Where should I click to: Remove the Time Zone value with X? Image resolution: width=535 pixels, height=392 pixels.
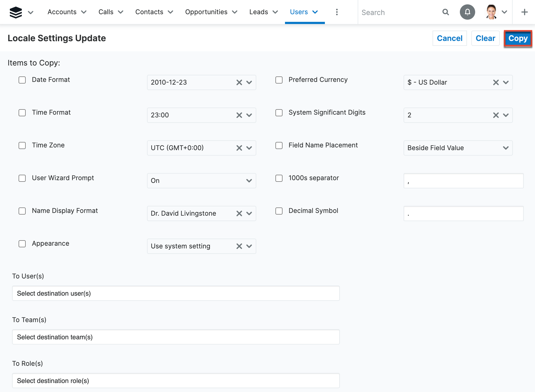coord(239,148)
